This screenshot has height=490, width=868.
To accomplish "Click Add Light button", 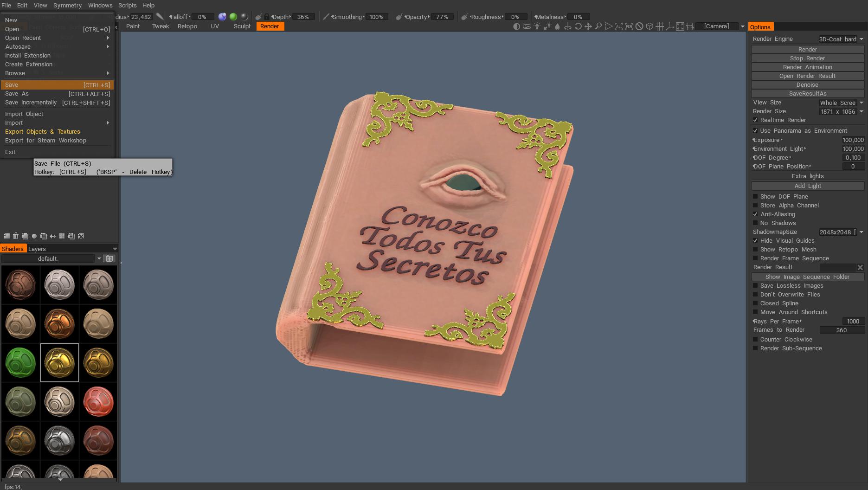I will pos(807,186).
